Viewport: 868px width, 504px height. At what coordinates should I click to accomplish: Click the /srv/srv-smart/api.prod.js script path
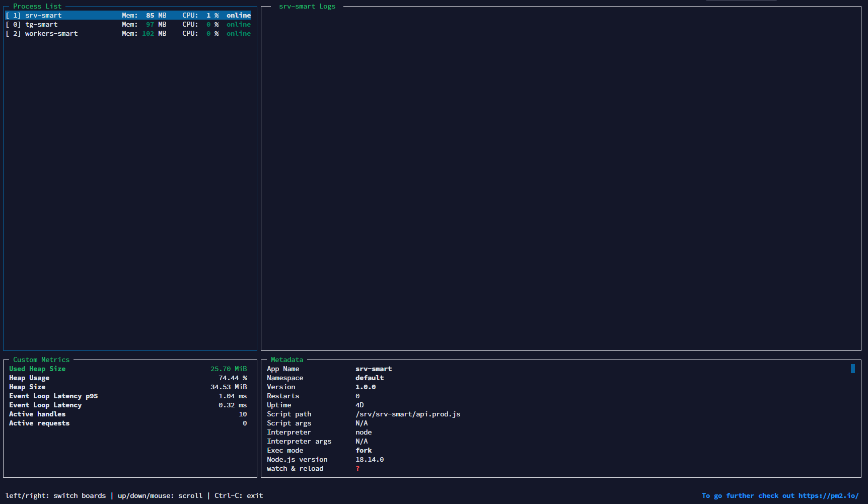click(x=408, y=414)
